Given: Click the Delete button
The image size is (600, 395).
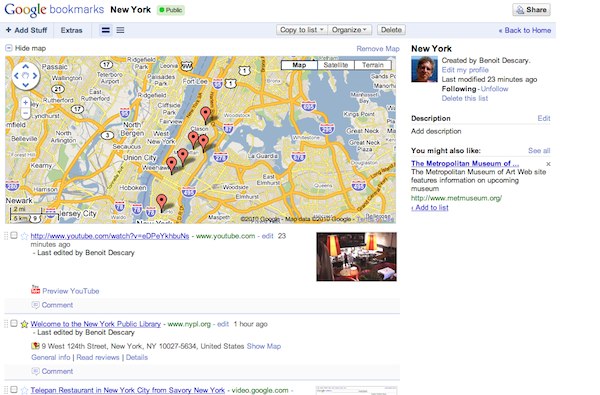Looking at the screenshot, I should (x=391, y=30).
